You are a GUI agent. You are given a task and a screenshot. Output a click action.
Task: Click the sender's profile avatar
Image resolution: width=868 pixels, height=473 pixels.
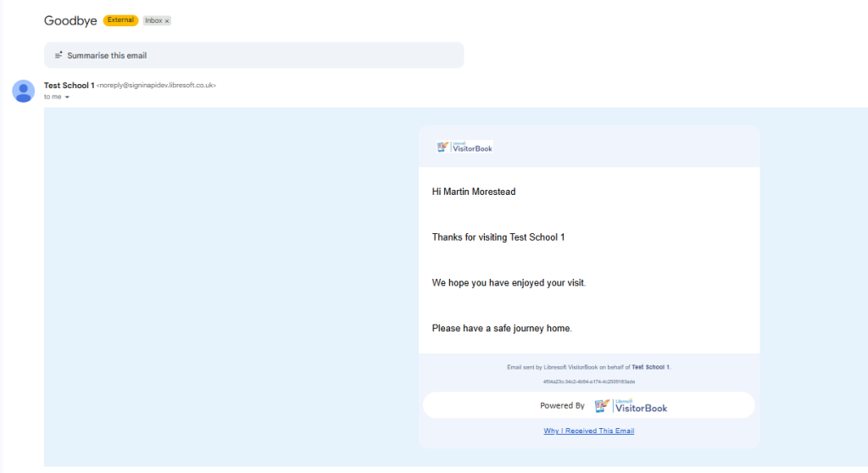[24, 91]
